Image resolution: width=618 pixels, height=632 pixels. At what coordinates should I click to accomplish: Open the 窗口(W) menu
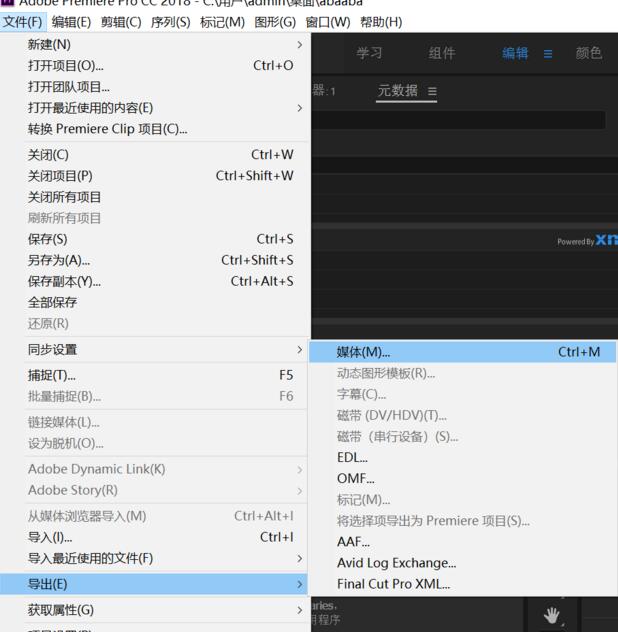[x=328, y=22]
